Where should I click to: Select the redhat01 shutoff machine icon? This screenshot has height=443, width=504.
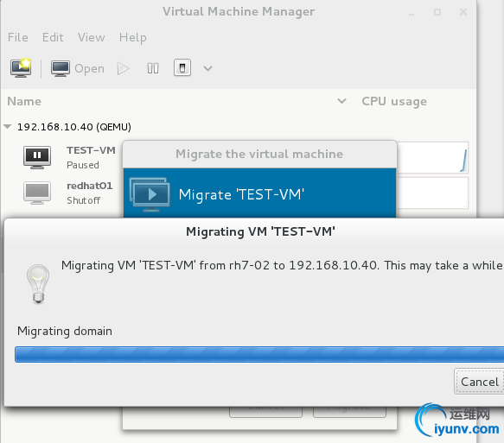pos(37,193)
